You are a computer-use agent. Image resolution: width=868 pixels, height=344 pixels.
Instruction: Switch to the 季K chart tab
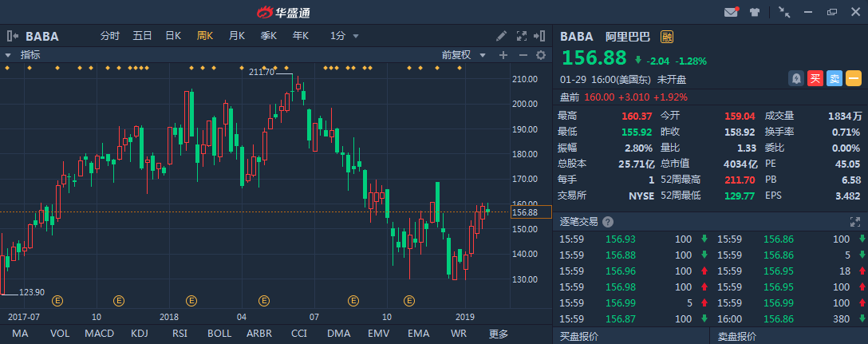269,36
